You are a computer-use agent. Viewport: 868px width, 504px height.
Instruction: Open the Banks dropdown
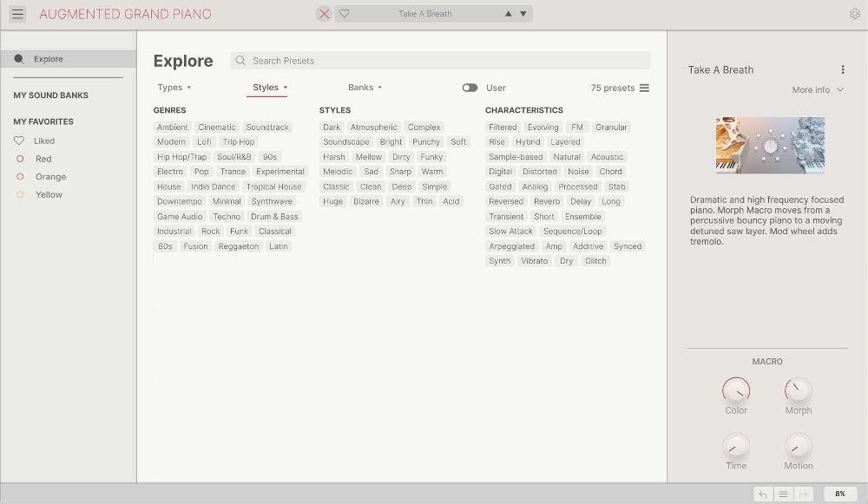(365, 88)
